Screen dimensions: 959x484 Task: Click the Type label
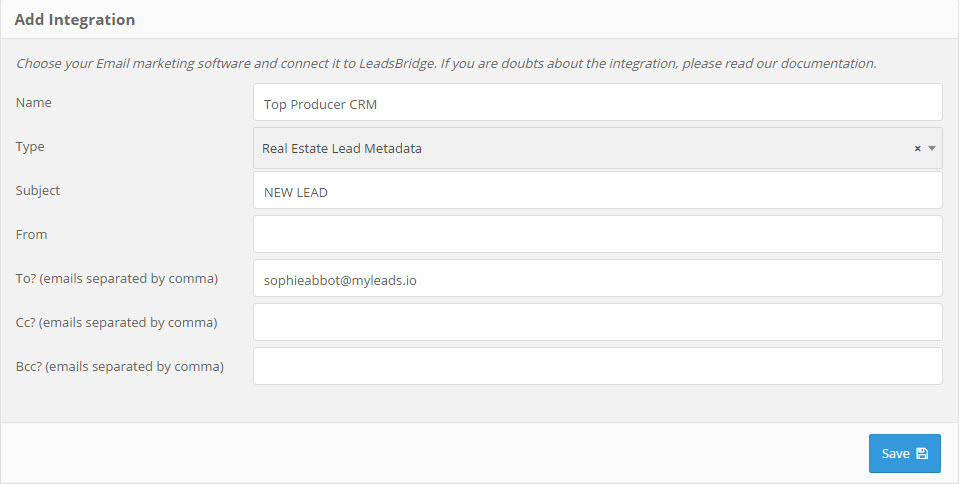coord(30,147)
